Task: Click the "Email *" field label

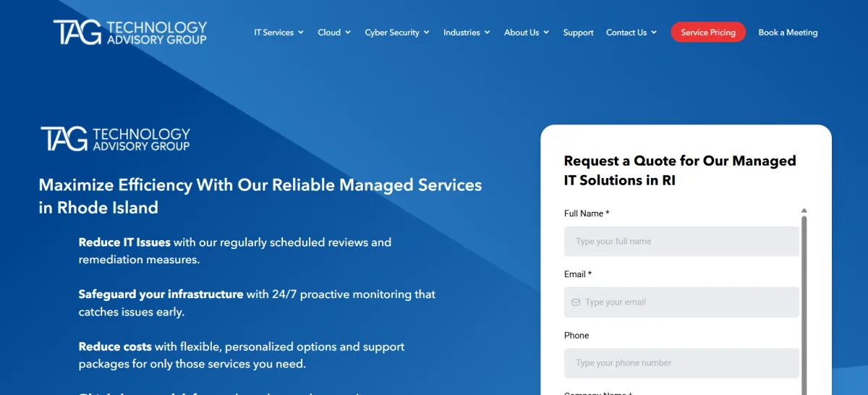Action: click(578, 274)
